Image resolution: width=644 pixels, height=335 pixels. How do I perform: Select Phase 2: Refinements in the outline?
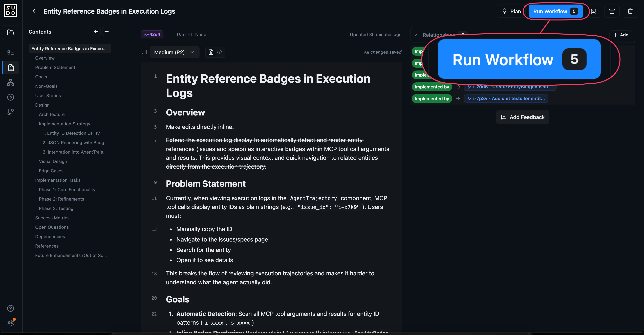click(61, 199)
